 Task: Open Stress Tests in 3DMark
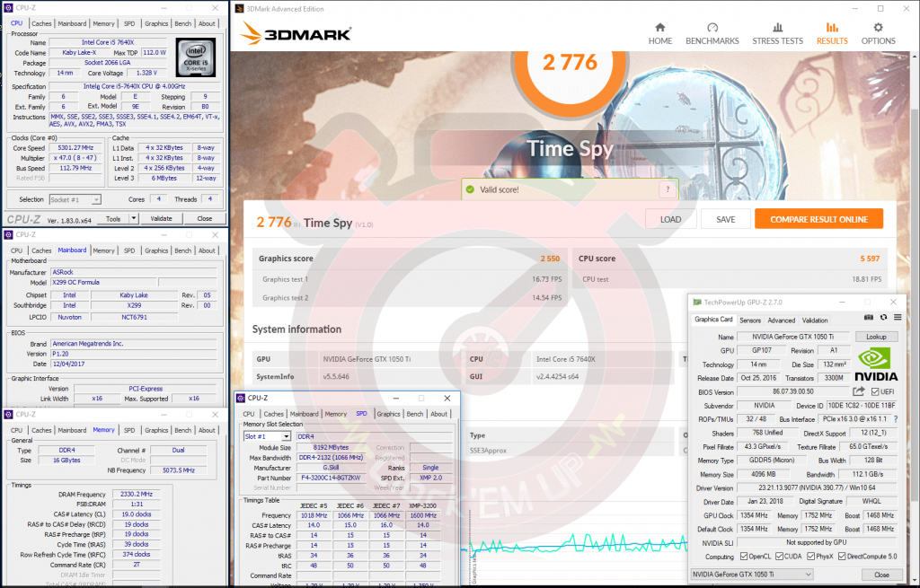[x=777, y=32]
